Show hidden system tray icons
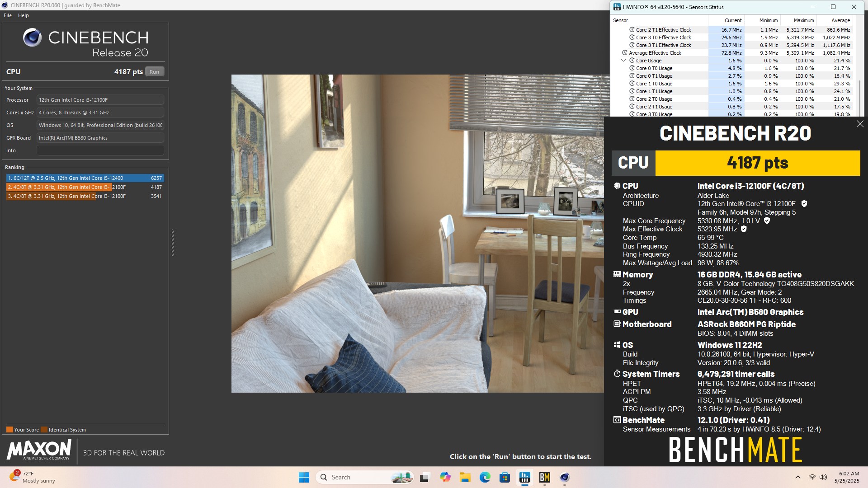 point(798,477)
